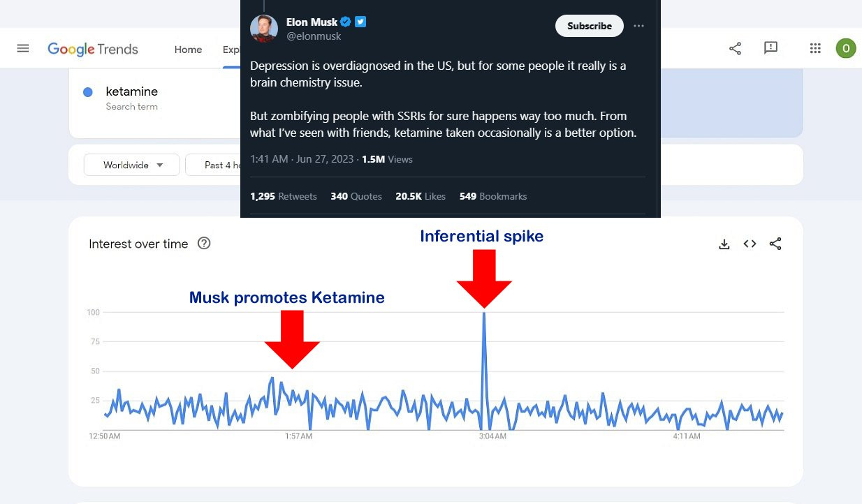Open the send feedback icon
This screenshot has height=504, width=862.
pyautogui.click(x=770, y=48)
